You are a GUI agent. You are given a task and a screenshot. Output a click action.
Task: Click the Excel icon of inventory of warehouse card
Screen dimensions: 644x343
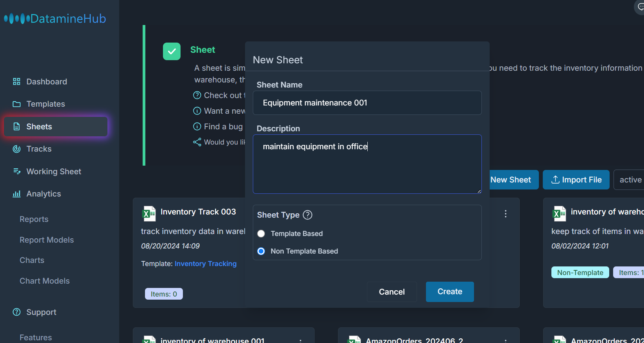coord(559,214)
